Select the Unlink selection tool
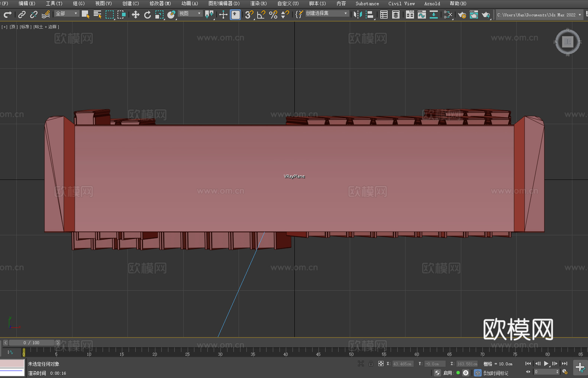Viewport: 588px width, 378px height. tap(34, 14)
